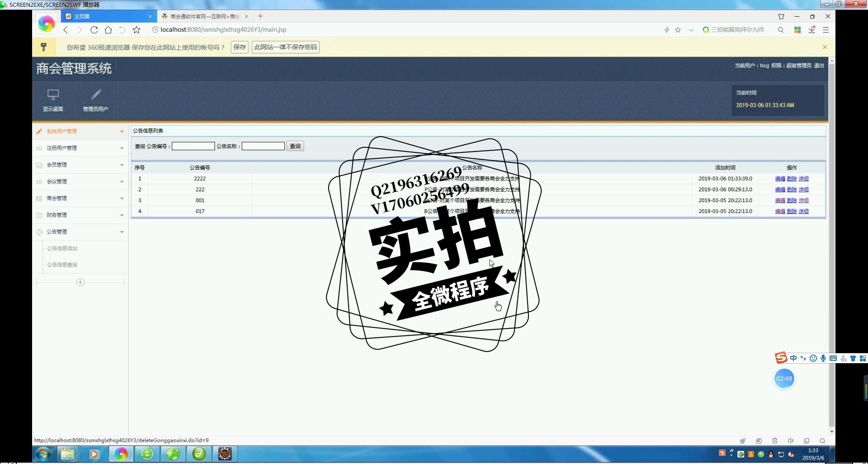Click 删除 for announcement 001
The width and height of the screenshot is (868, 464).
coord(792,200)
